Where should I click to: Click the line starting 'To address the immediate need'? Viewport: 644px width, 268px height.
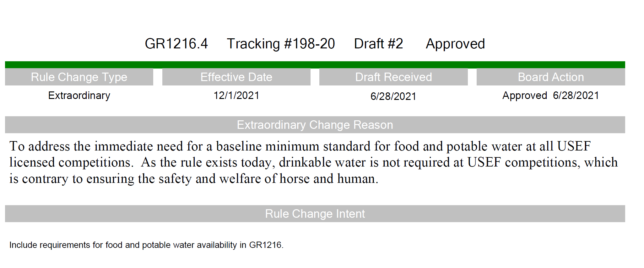click(x=300, y=146)
